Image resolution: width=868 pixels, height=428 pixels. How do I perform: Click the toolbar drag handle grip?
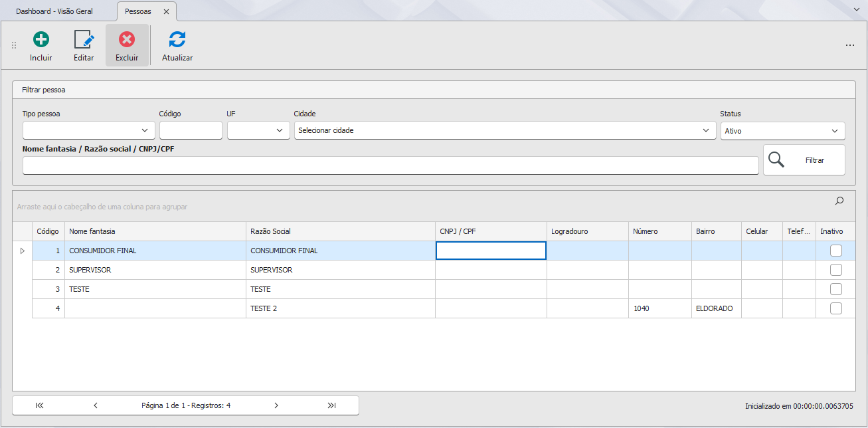(14, 45)
